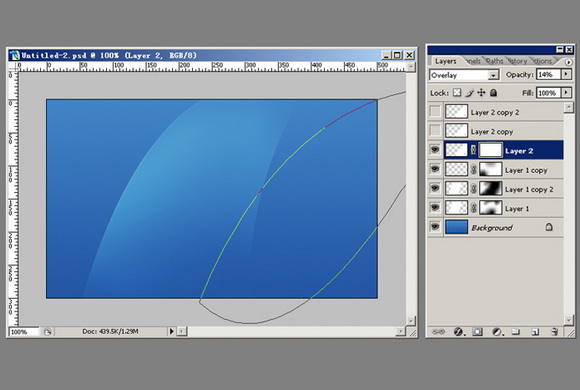580x390 pixels.
Task: Create new fill or adjustment layer
Action: pyautogui.click(x=497, y=332)
